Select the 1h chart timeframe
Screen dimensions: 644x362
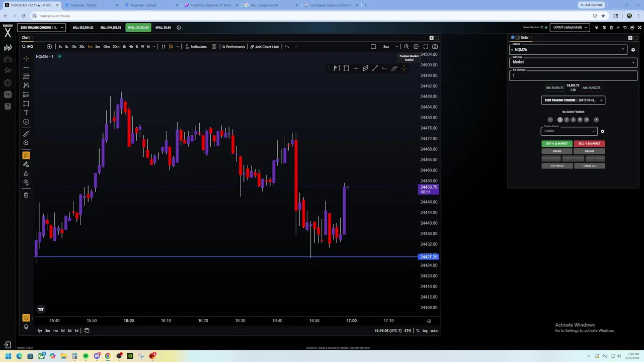point(124,47)
